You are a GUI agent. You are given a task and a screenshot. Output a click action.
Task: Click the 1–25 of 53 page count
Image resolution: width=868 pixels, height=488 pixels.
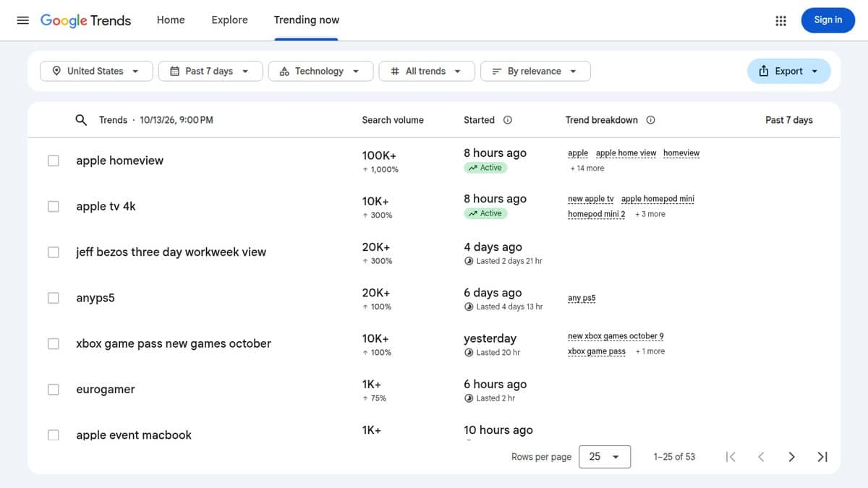coord(674,457)
